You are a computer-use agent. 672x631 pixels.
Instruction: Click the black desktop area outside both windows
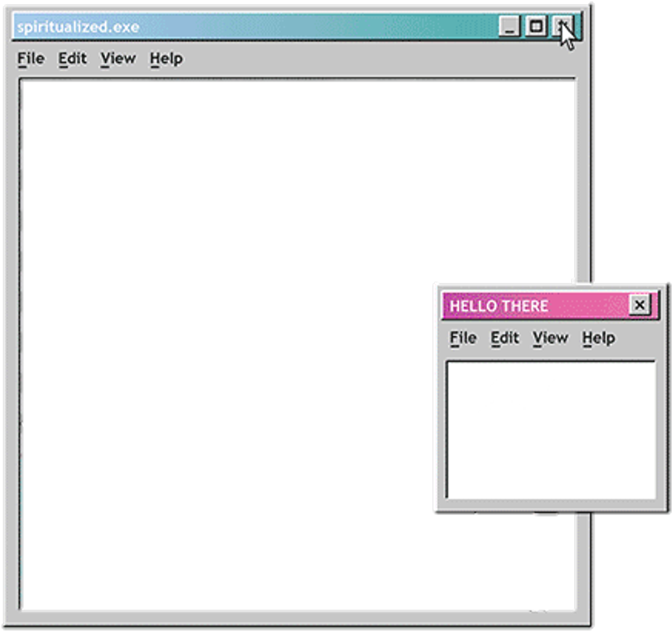coord(631,145)
